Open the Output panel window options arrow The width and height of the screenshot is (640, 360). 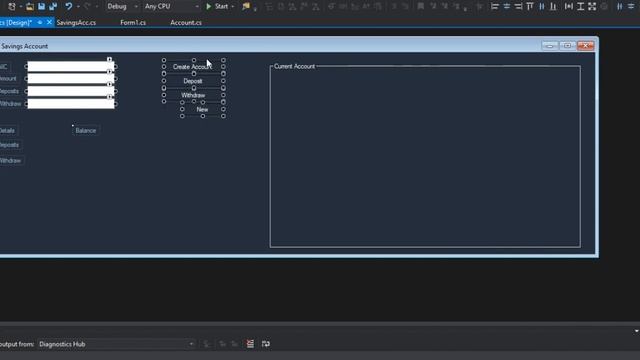click(x=636, y=331)
